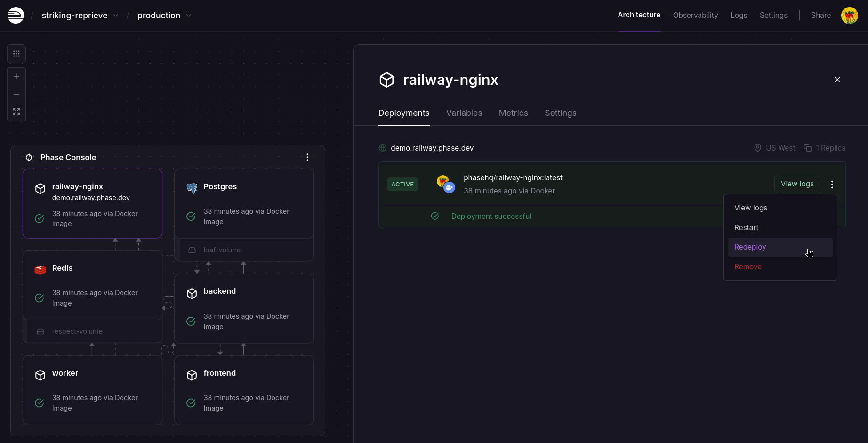Select the worker service card

92,390
